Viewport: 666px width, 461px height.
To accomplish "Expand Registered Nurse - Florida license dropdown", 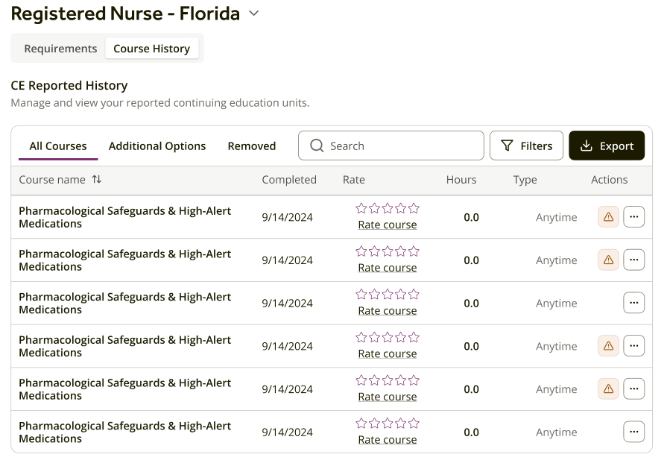I will pyautogui.click(x=254, y=14).
